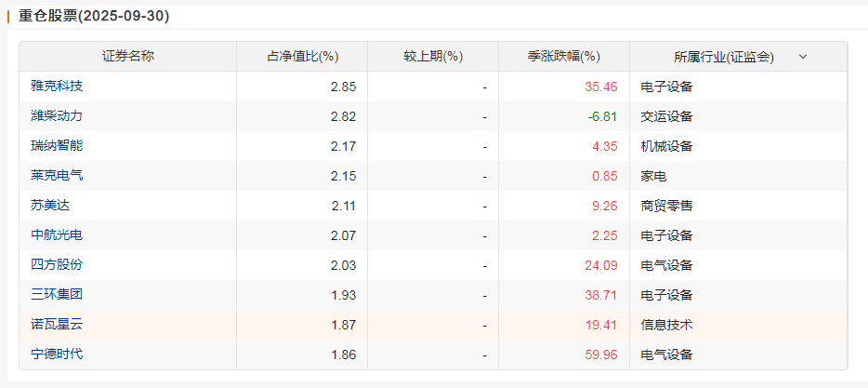This screenshot has width=868, height=388.
Task: Click the 35.46 quarterly change value
Action: click(x=601, y=87)
